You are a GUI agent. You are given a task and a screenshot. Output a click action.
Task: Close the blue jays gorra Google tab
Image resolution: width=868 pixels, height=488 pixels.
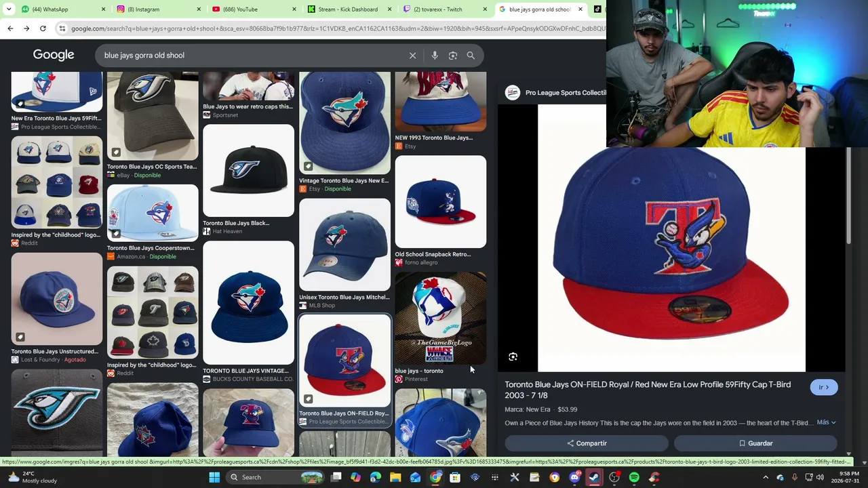(580, 9)
